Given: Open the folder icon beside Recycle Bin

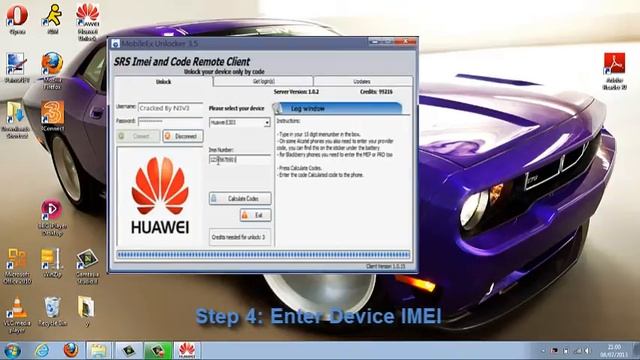Looking at the screenshot, I should (87, 311).
